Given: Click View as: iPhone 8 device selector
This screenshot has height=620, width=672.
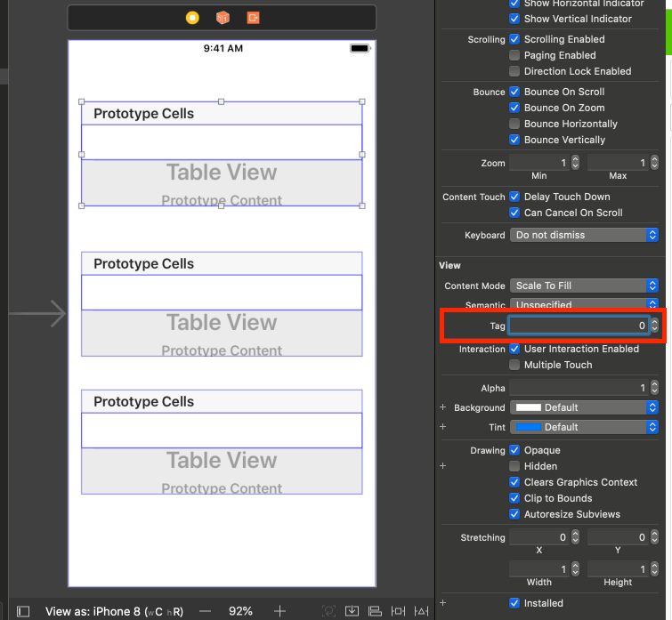Looking at the screenshot, I should [115, 611].
